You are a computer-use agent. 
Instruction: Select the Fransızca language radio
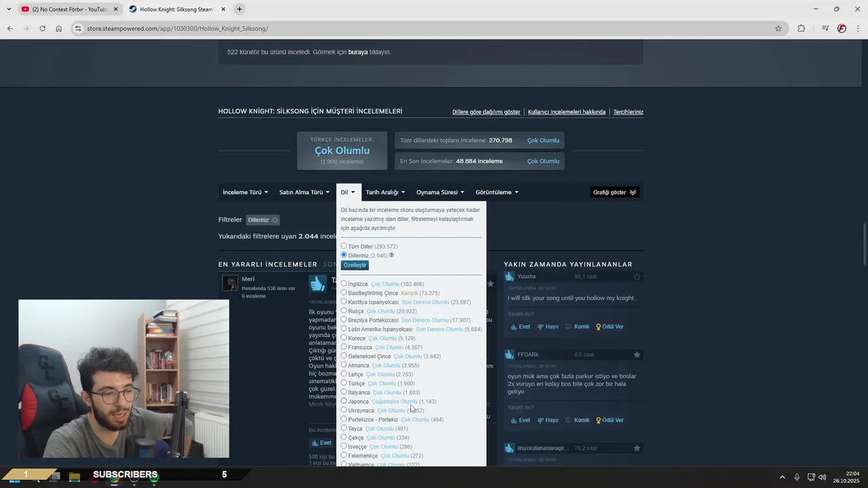pos(344,346)
